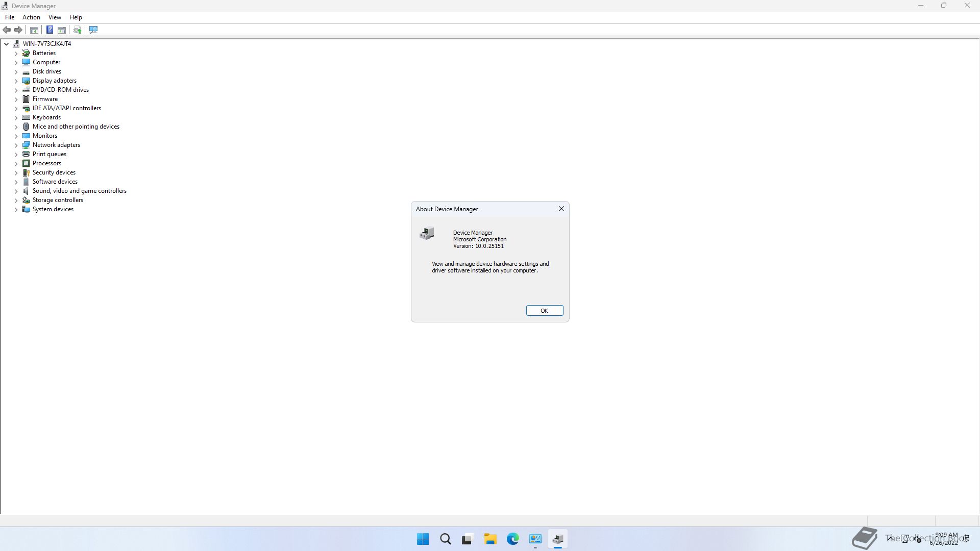The height and width of the screenshot is (551, 980).
Task: Launch Microsoft Edge from the taskbar
Action: [512, 539]
